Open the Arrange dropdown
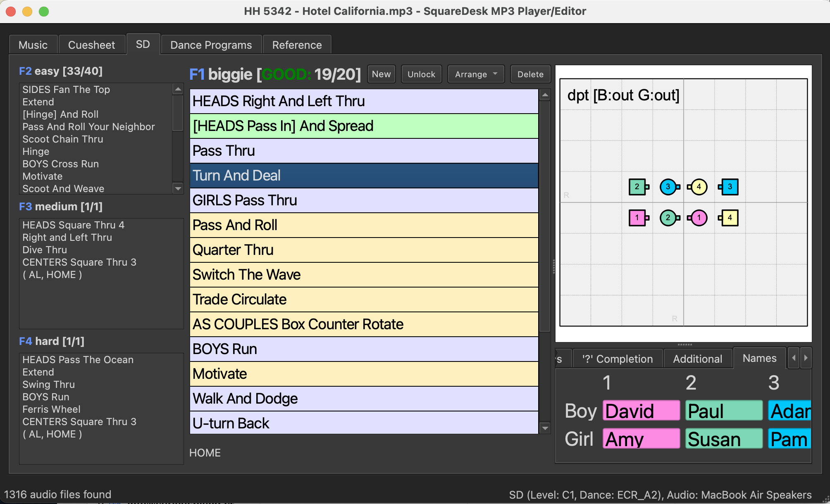The image size is (830, 504). [x=475, y=74]
